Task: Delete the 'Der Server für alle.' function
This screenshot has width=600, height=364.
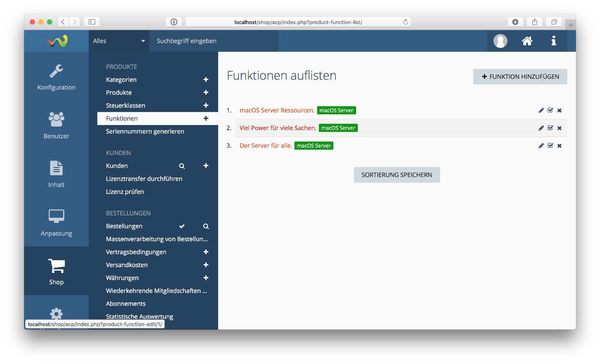Action: [559, 146]
